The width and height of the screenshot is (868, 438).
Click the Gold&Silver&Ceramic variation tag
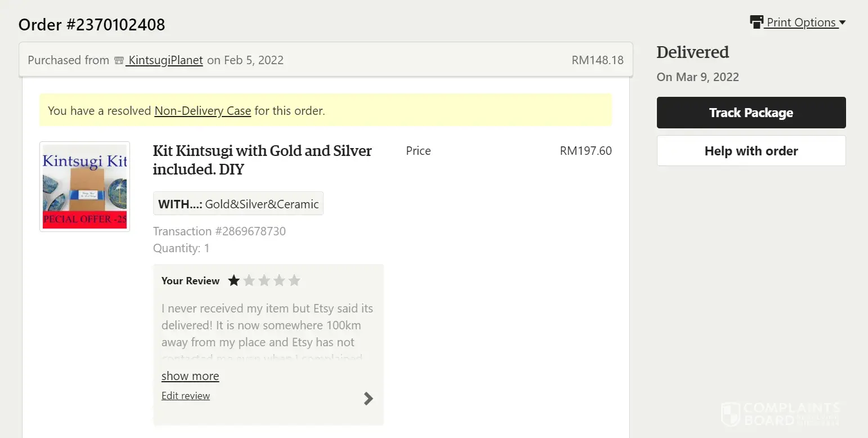[x=238, y=204]
